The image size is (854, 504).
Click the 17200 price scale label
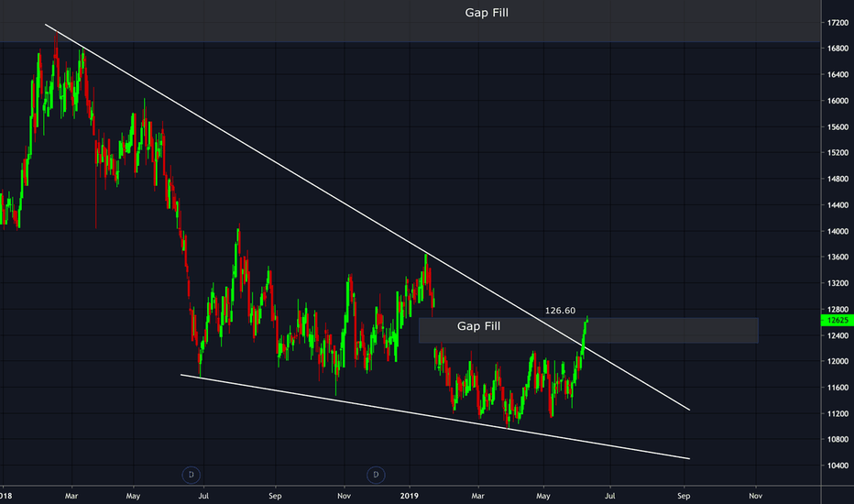[x=838, y=22]
